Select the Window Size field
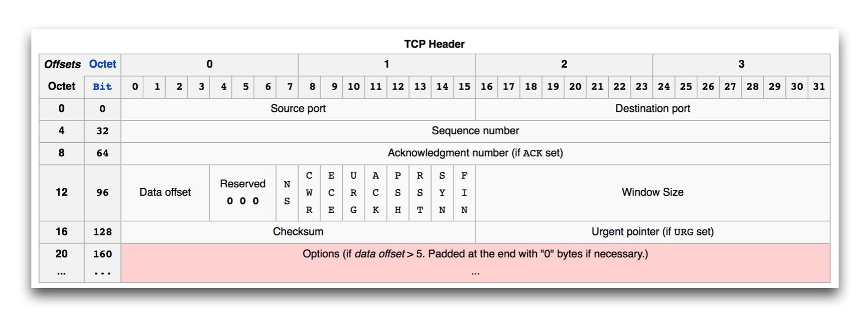This screenshot has width=868, height=324. [x=653, y=193]
